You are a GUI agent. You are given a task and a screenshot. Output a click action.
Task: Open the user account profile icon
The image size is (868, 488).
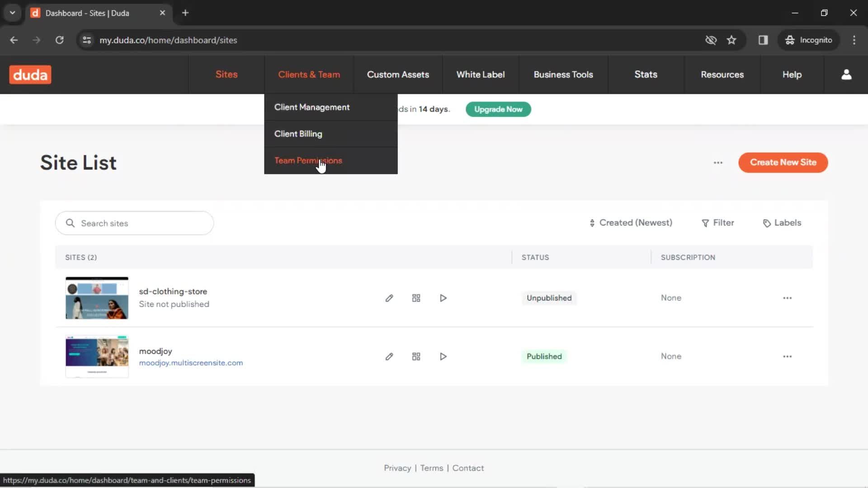click(x=846, y=75)
